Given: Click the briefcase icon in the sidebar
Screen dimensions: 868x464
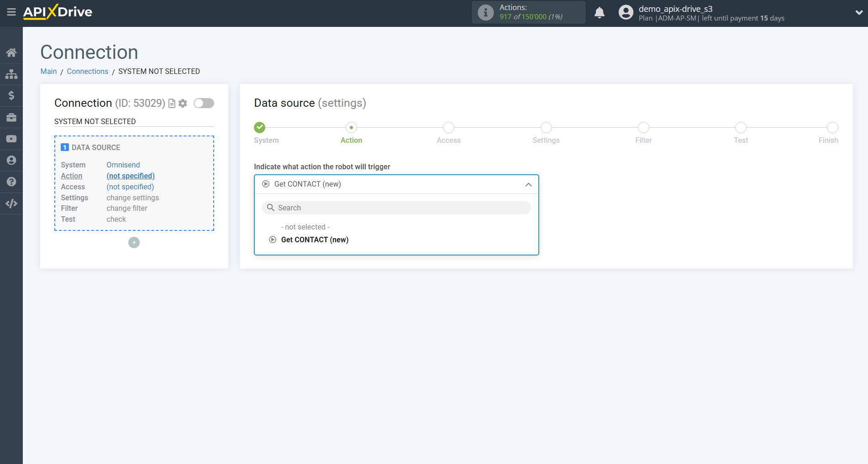Looking at the screenshot, I should pos(11,117).
